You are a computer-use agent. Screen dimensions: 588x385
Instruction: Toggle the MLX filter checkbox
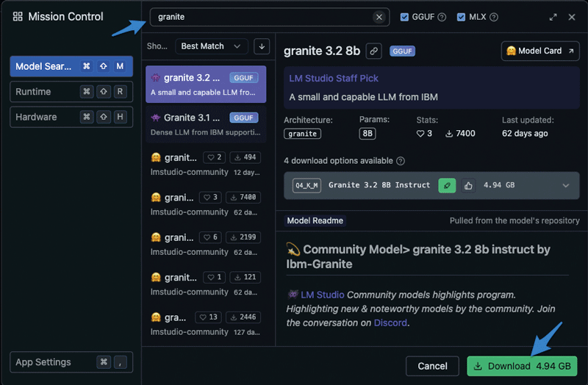click(x=461, y=17)
